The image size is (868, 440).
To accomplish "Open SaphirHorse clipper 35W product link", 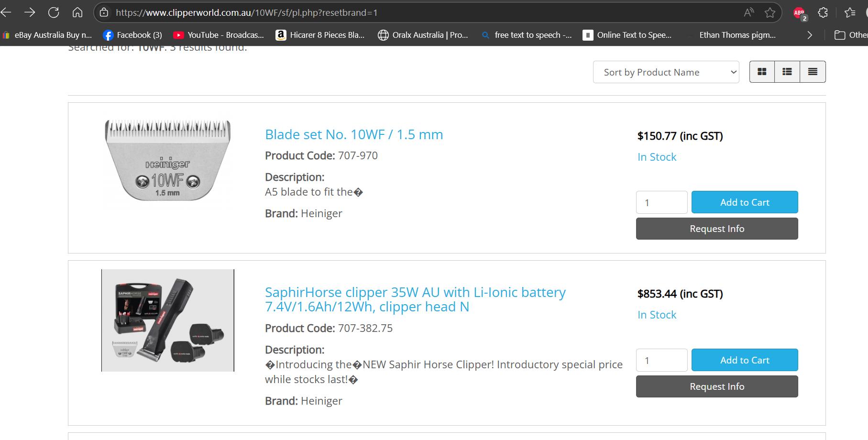I will click(415, 299).
